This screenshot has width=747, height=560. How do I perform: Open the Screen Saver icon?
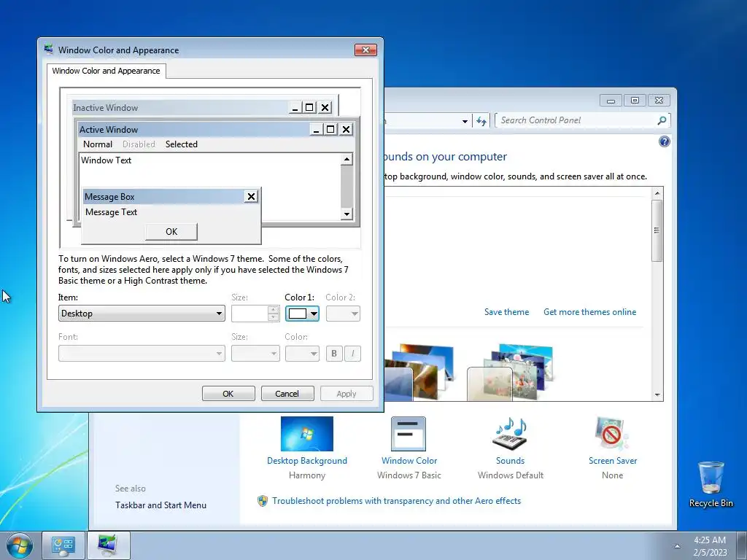click(x=612, y=434)
